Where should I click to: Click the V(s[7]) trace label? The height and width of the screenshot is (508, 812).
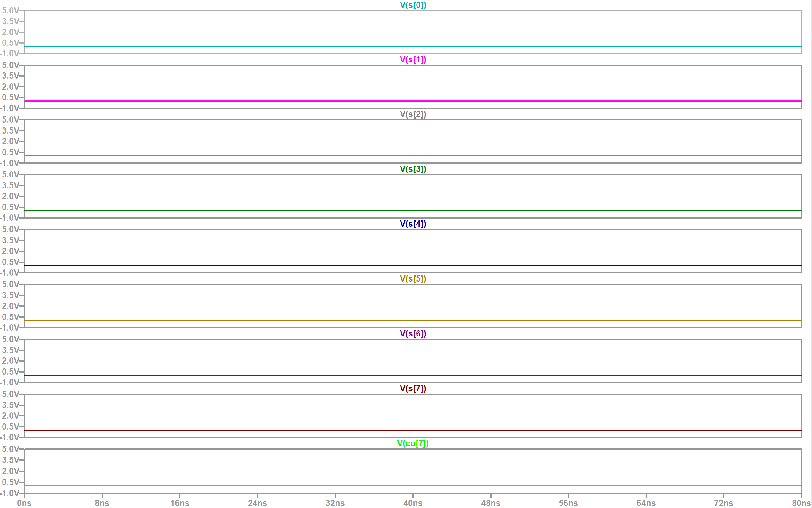[412, 389]
